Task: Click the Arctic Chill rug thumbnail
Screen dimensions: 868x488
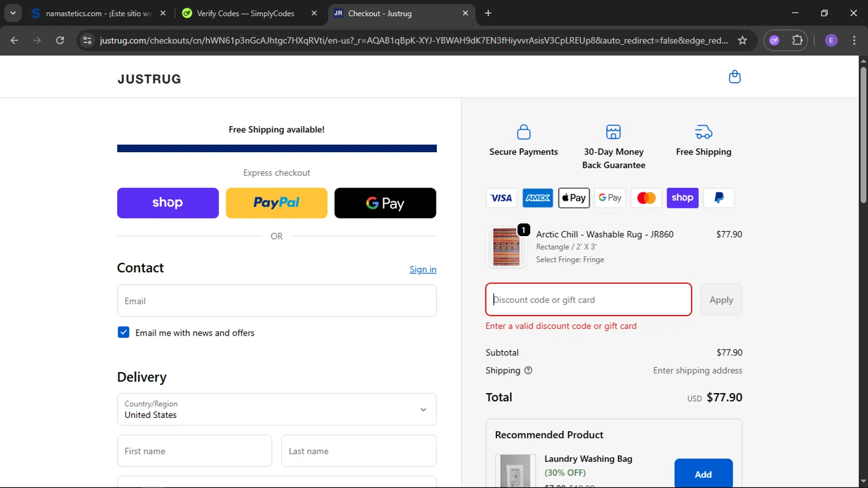Action: tap(506, 247)
